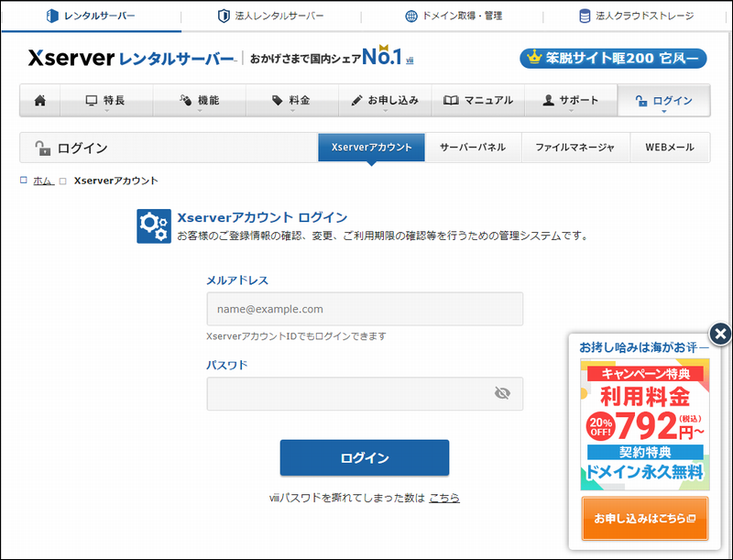Image resolution: width=733 pixels, height=560 pixels.
Task: Open the お申し込み menu
Action: (x=385, y=101)
